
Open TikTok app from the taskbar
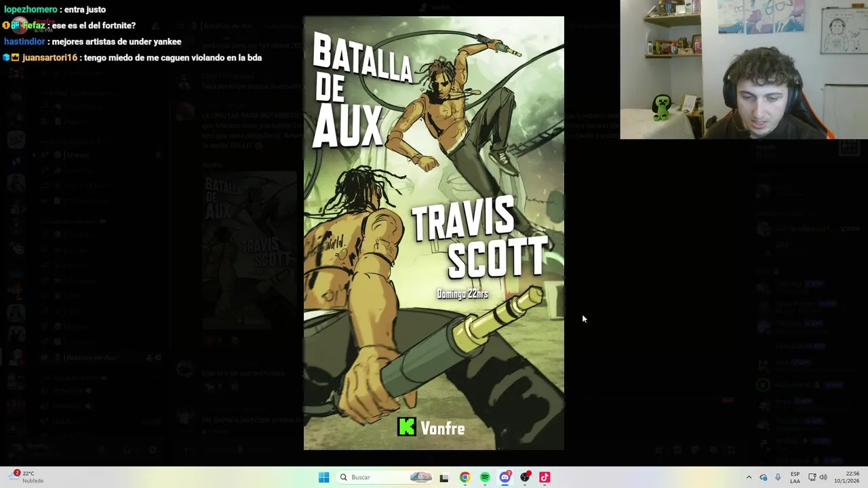click(x=545, y=477)
